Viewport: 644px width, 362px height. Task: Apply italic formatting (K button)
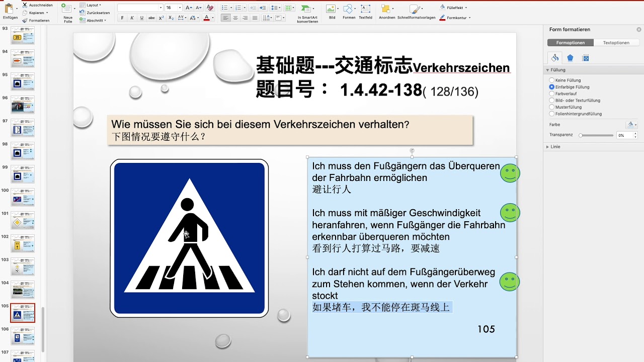click(x=132, y=18)
